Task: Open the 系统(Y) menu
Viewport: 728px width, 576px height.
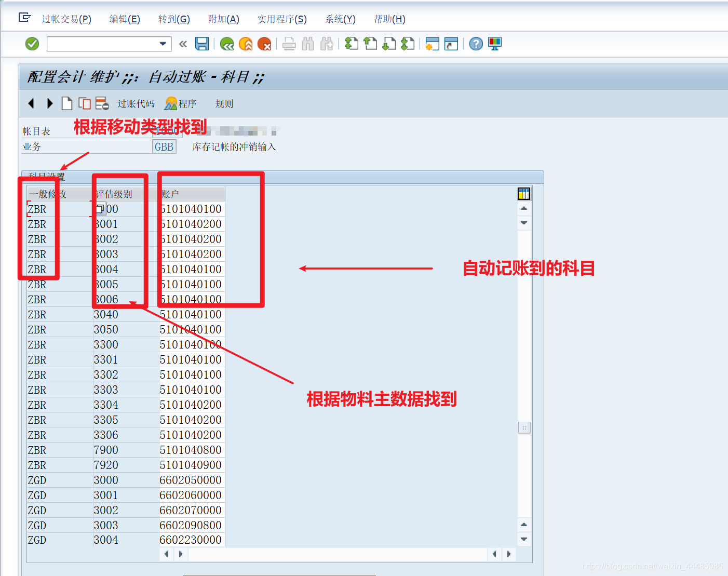Action: coord(340,19)
